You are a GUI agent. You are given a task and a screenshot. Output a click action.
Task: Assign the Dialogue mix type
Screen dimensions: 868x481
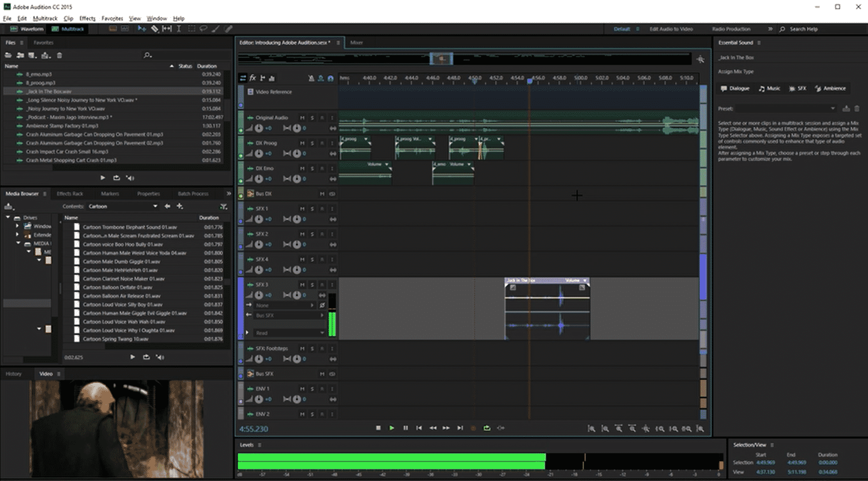[x=735, y=89]
